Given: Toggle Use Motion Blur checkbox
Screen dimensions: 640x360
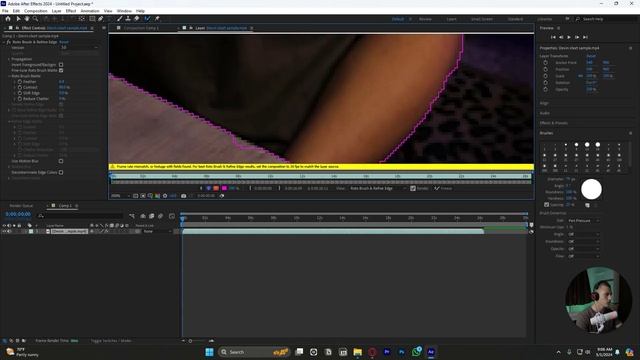Looking at the screenshot, I should pos(61,161).
